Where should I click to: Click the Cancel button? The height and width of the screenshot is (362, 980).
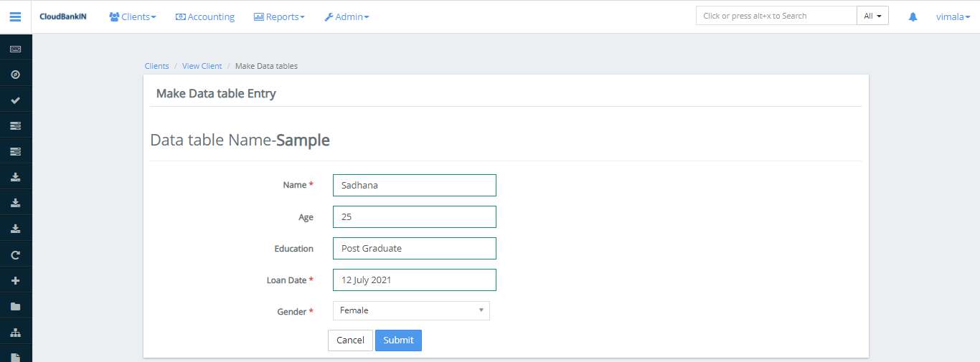click(350, 340)
